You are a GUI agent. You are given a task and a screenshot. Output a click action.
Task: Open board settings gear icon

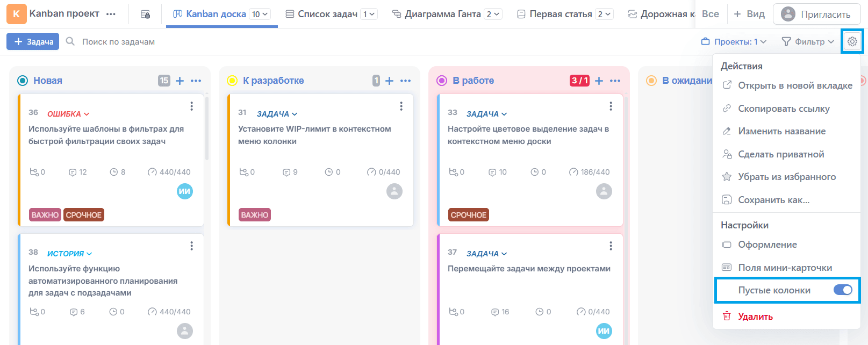852,41
